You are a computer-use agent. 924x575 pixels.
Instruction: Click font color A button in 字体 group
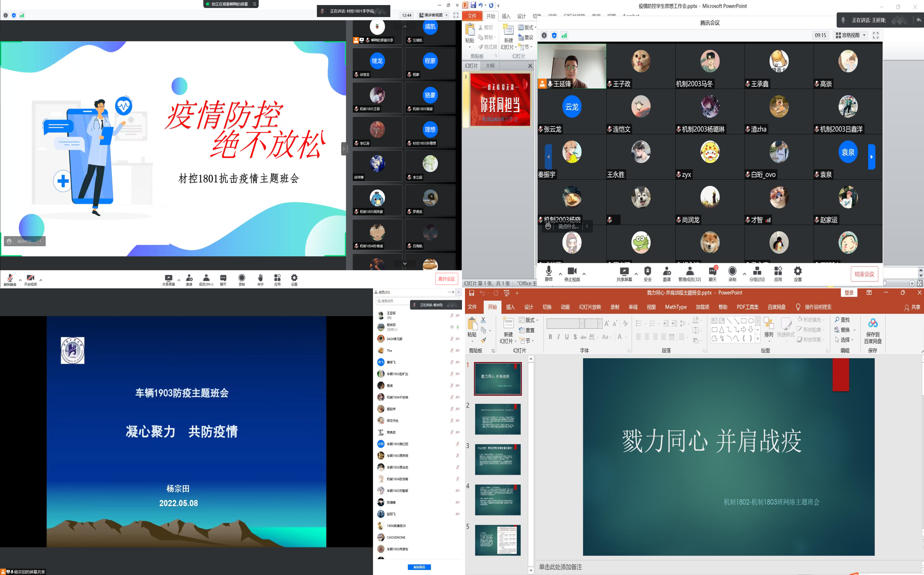[620, 337]
